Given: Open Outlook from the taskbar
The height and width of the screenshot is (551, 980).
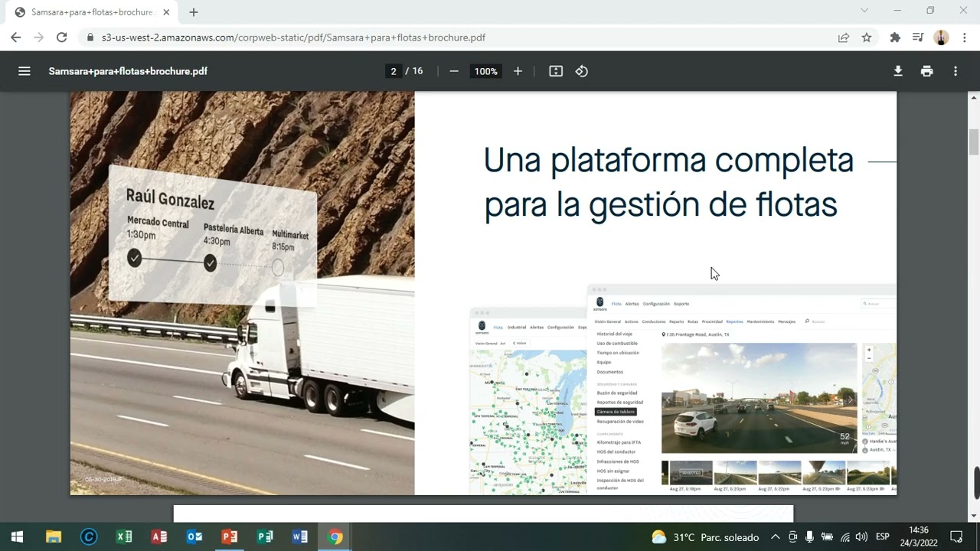Looking at the screenshot, I should [x=194, y=537].
